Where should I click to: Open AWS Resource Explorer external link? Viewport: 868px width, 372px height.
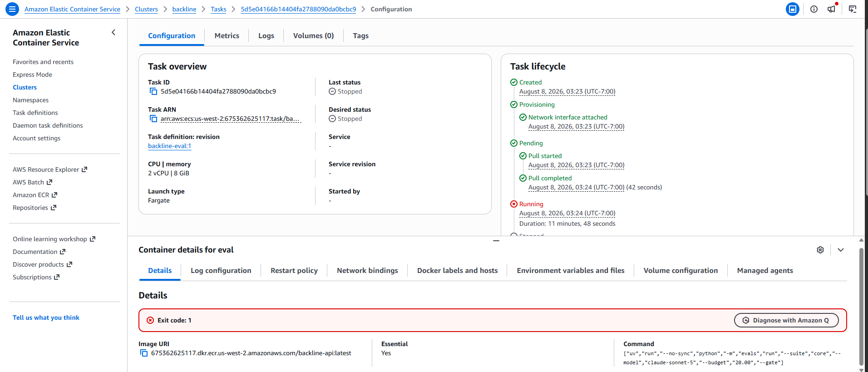click(x=50, y=170)
